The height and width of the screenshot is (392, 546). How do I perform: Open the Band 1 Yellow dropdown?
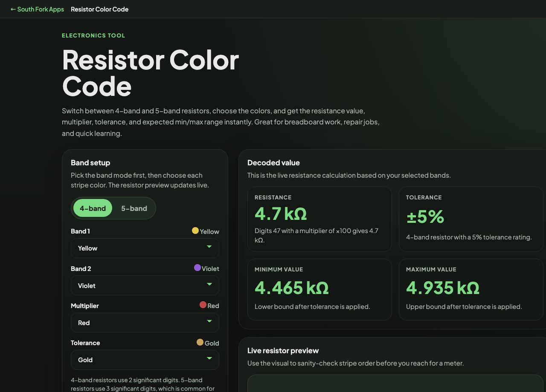145,248
